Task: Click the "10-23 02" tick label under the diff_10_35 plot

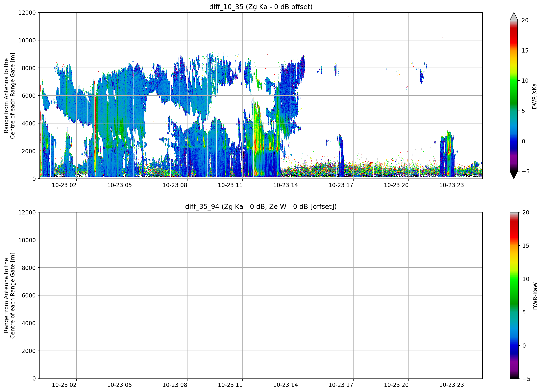Action: pos(64,185)
